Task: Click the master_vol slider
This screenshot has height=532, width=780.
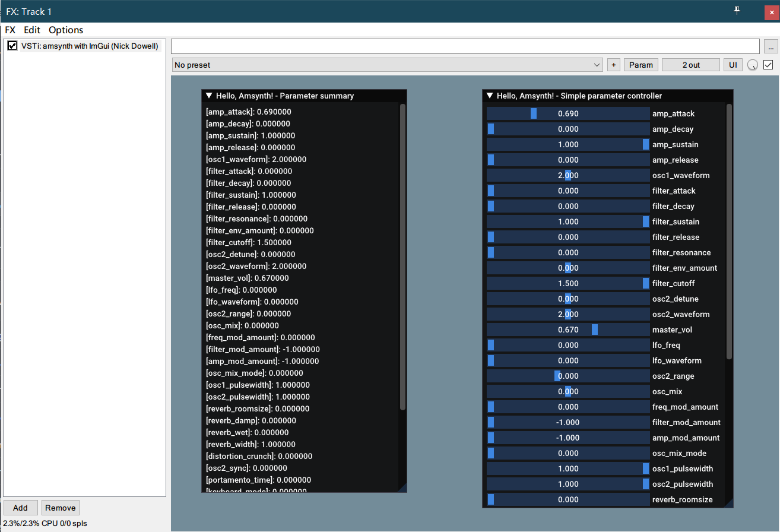Action: 568,330
